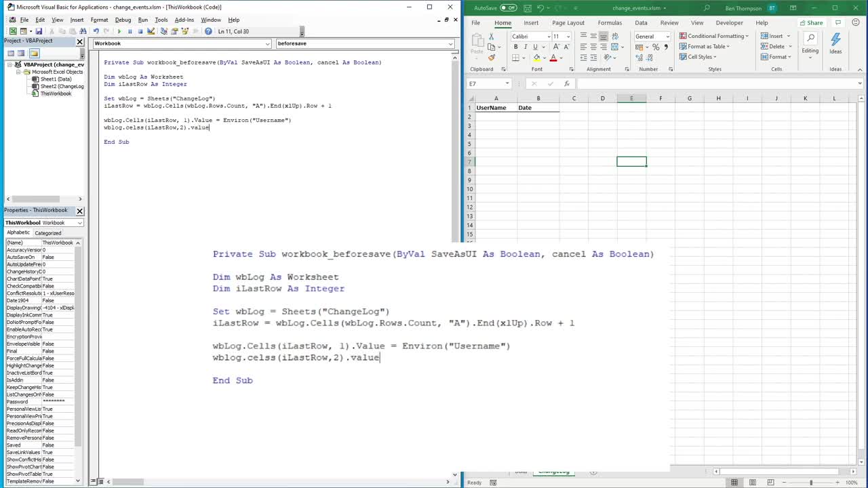Click Underline in Excel Font group
The image size is (868, 488).
(535, 47)
